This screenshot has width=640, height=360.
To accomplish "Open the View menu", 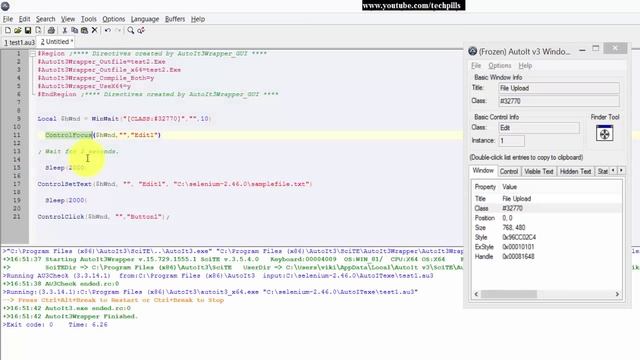I will point(68,19).
